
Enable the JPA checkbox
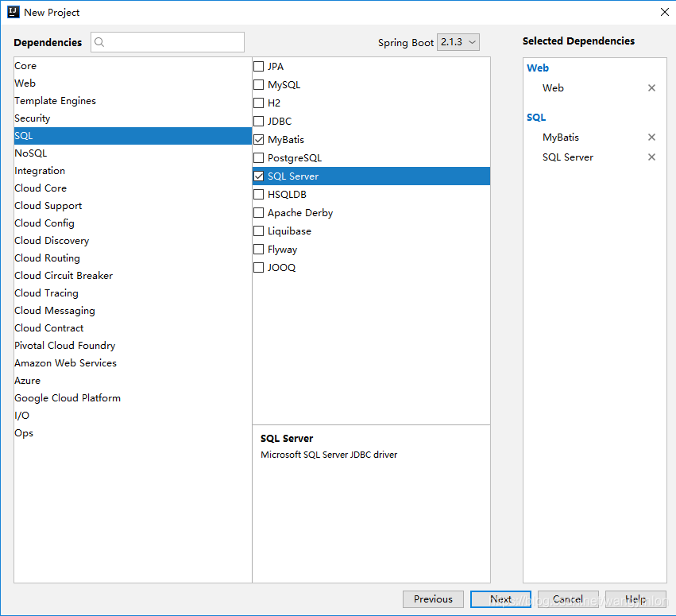(259, 67)
